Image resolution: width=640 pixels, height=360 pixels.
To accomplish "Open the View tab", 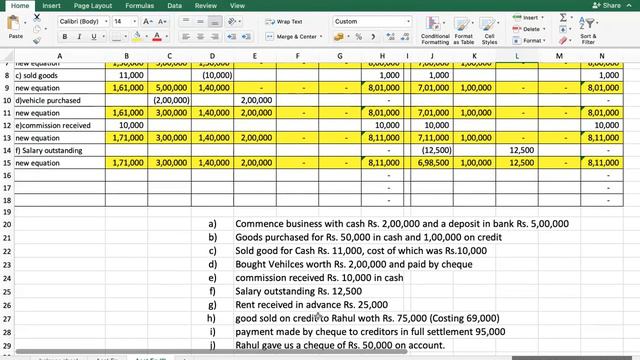I will tap(237, 6).
